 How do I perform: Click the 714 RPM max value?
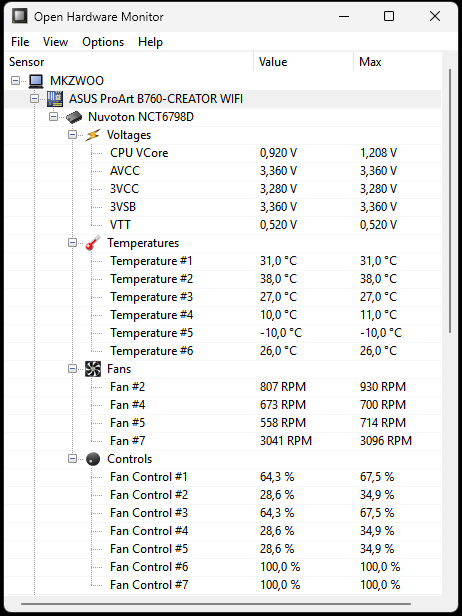pyautogui.click(x=383, y=423)
